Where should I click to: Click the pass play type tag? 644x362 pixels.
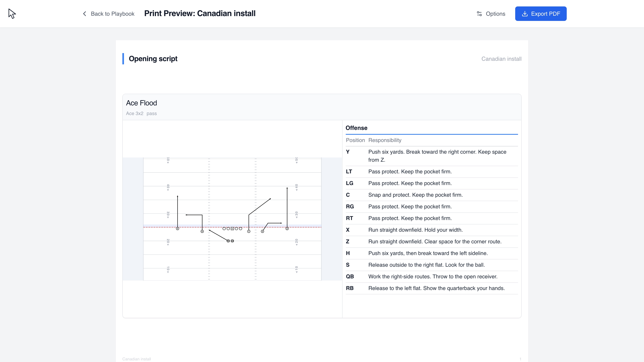(152, 113)
